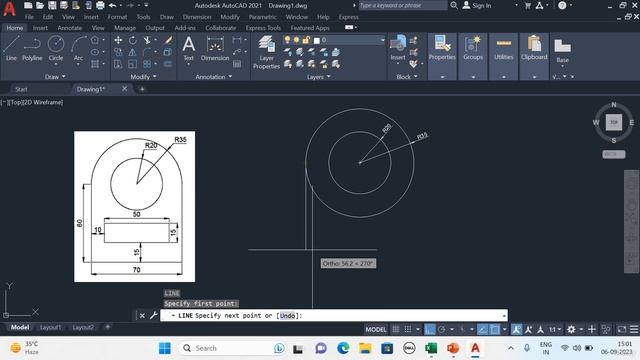Select the Polyline tool

(32, 48)
